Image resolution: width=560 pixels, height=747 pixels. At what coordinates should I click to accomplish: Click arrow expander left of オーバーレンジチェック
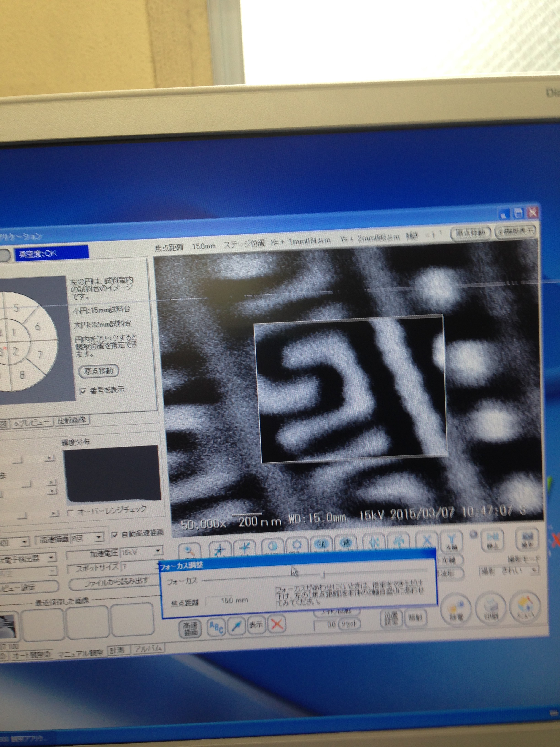pos(54,514)
